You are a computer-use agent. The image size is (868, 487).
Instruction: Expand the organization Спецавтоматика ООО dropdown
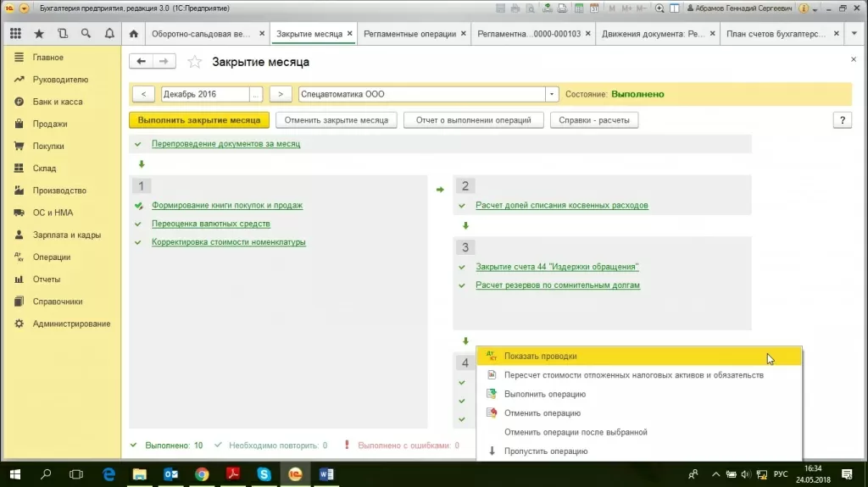coord(553,94)
